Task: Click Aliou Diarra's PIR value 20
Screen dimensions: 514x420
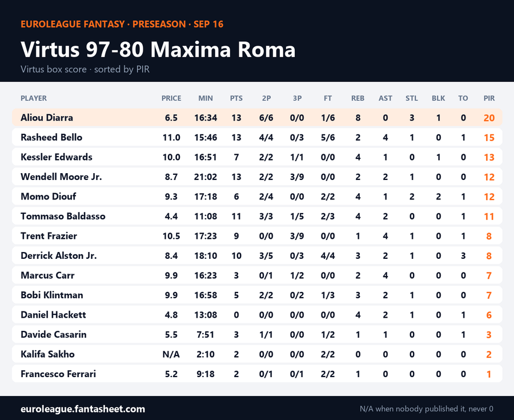Action: point(489,118)
